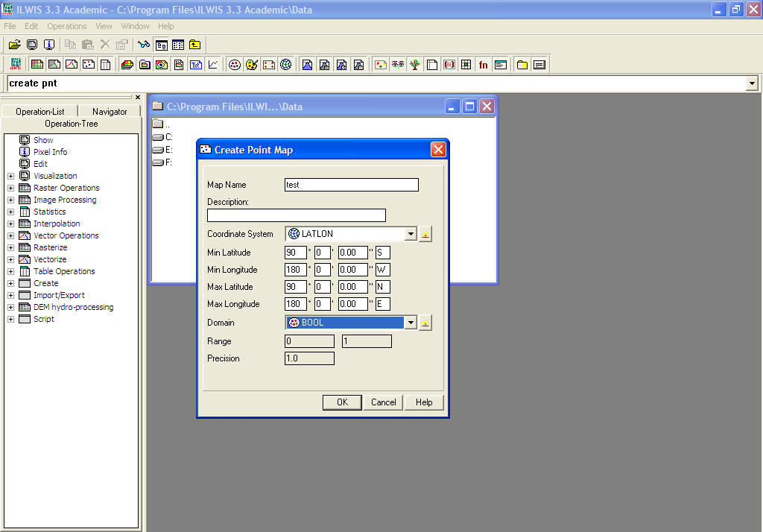Expand the Interpolation tree node
Screen dimensions: 763x532
coord(10,224)
